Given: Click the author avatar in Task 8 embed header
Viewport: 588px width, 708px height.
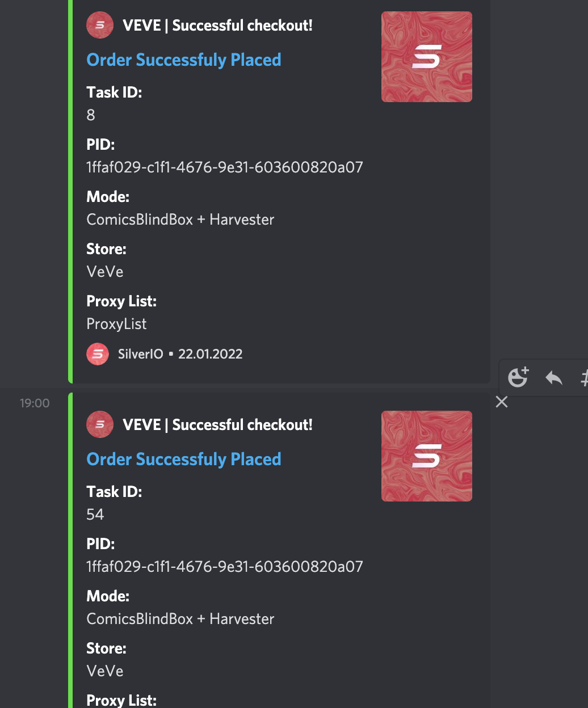Looking at the screenshot, I should [100, 25].
